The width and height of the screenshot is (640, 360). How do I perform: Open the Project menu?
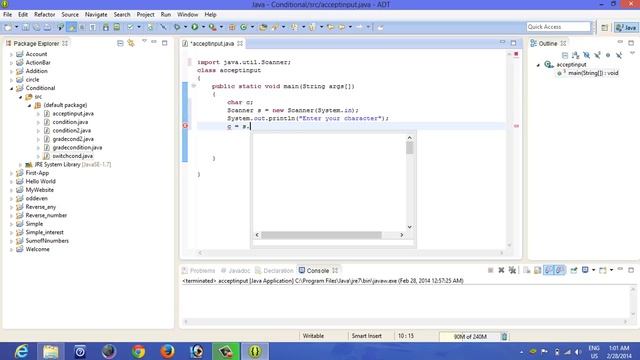(x=145, y=14)
